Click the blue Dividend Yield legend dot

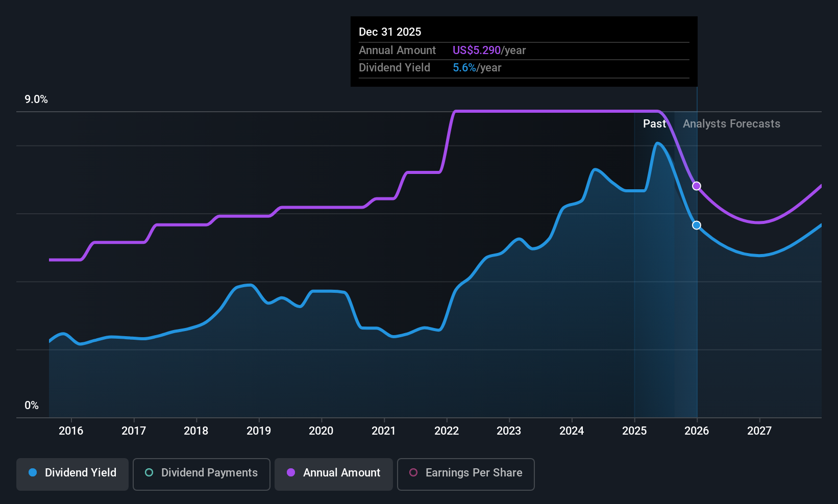point(33,473)
